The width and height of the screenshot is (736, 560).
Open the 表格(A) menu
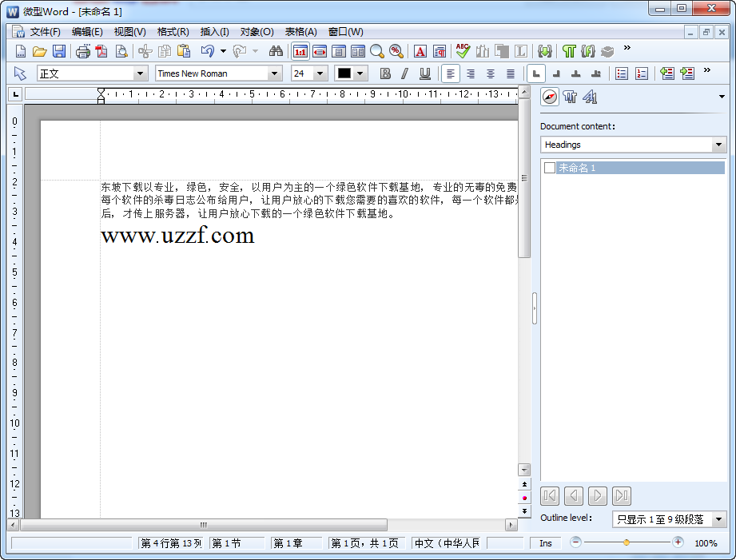tap(301, 32)
